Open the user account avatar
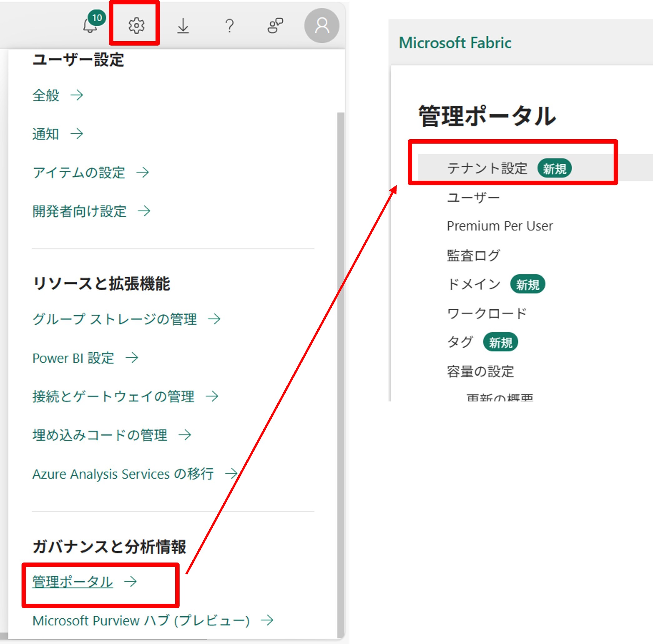The image size is (653, 644). pos(322,26)
